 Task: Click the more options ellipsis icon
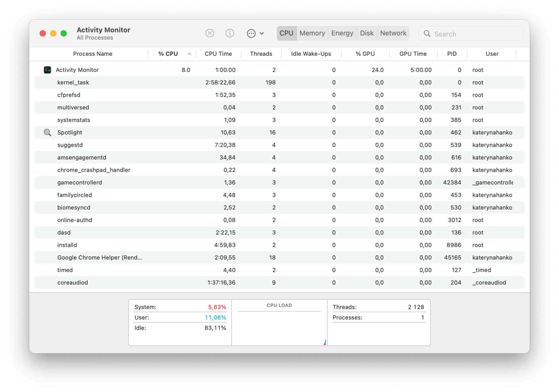(251, 33)
